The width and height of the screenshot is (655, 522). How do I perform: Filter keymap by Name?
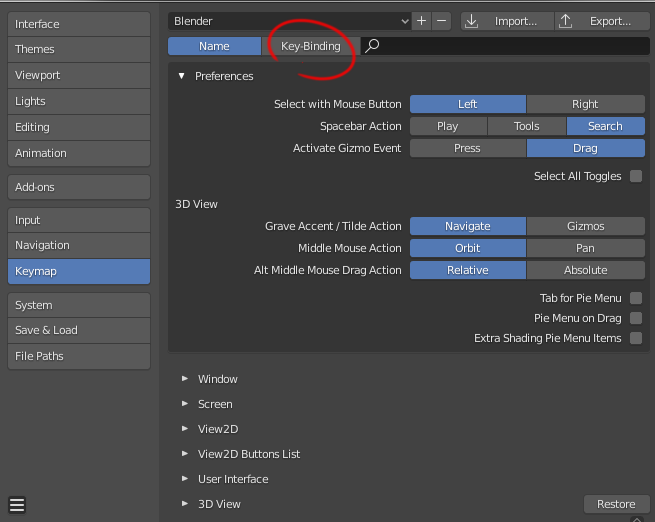(214, 46)
